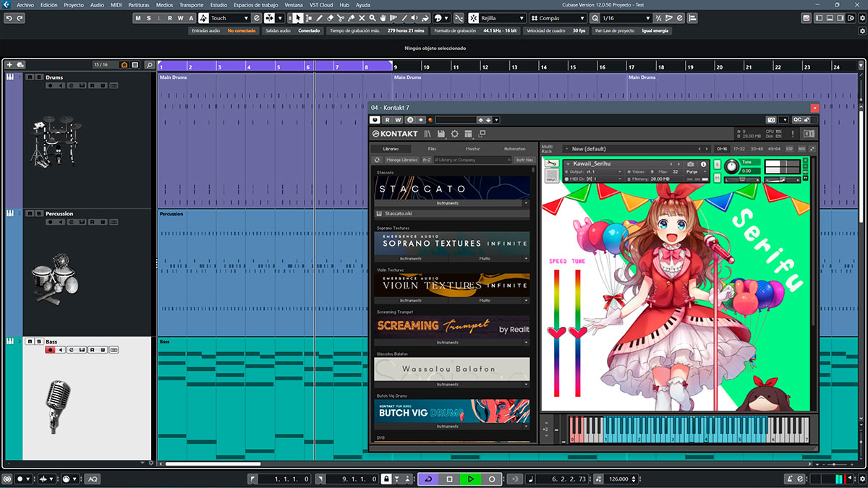
Task: Open Kontakt's gear options
Action: pyautogui.click(x=455, y=134)
